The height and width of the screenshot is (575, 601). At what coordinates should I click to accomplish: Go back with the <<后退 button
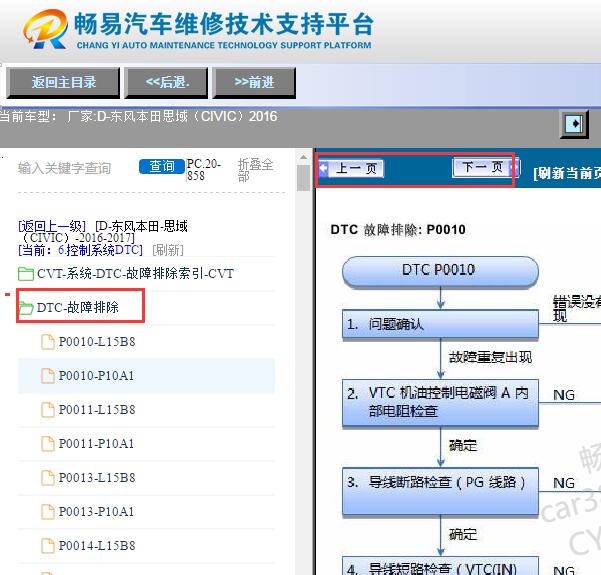click(167, 82)
